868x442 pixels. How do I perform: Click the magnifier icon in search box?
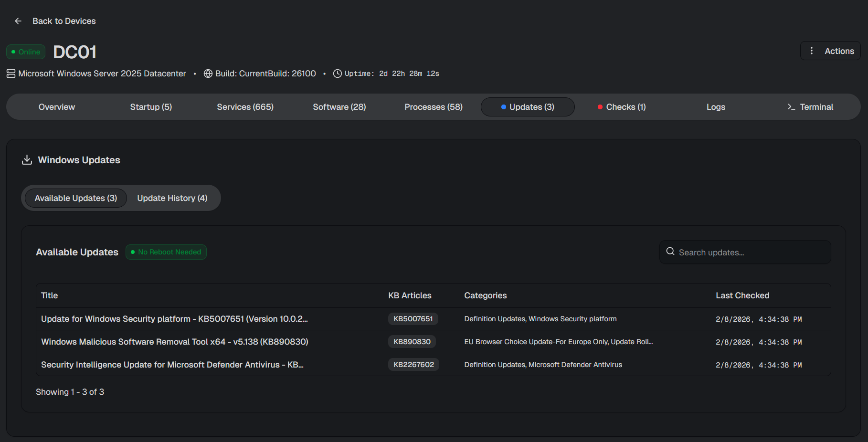pyautogui.click(x=670, y=252)
